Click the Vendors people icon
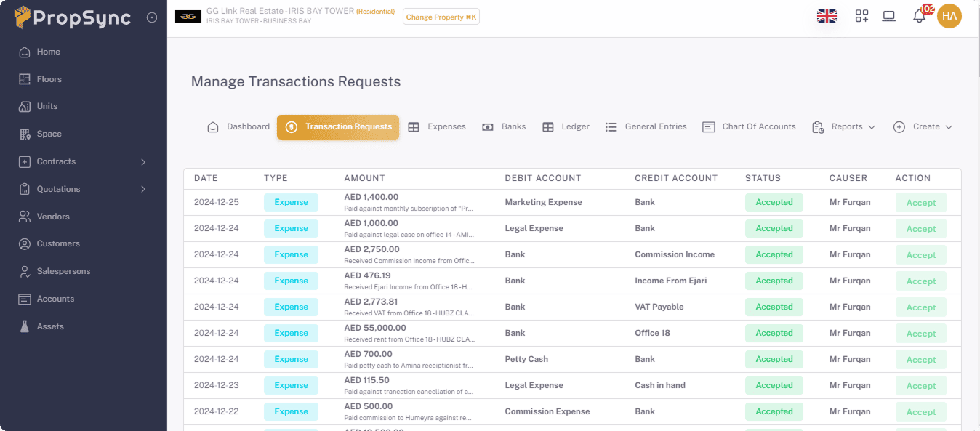Viewport: 980px width, 431px height. 25,217
